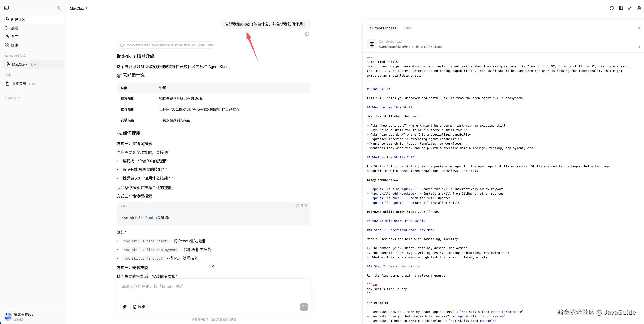The height and width of the screenshot is (324, 644).
Task: Click the key icon in top bar
Action: [x=630, y=8]
